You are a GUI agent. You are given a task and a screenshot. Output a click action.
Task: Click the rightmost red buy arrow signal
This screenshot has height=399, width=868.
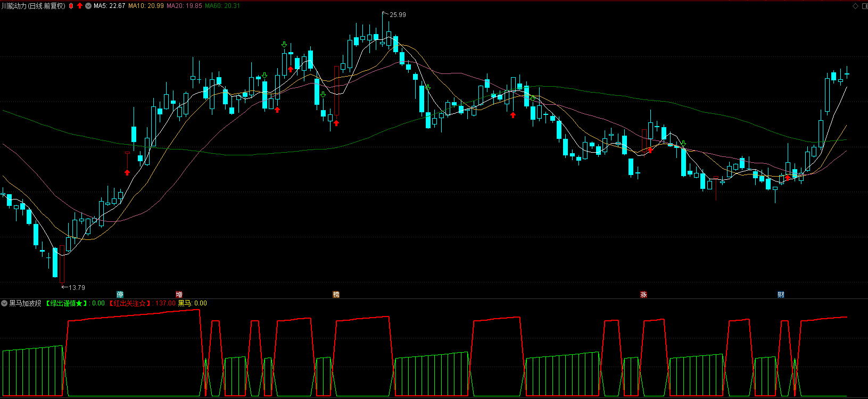tap(788, 178)
